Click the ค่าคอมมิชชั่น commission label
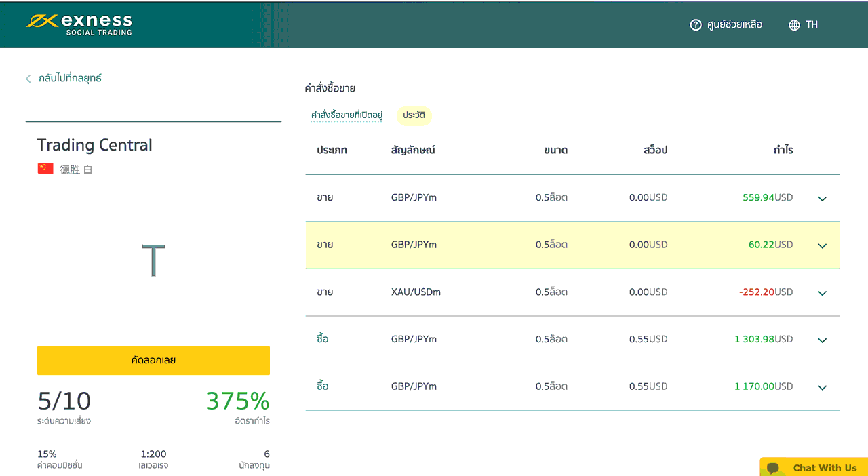Viewport: 868px width, 476px height. 60,466
